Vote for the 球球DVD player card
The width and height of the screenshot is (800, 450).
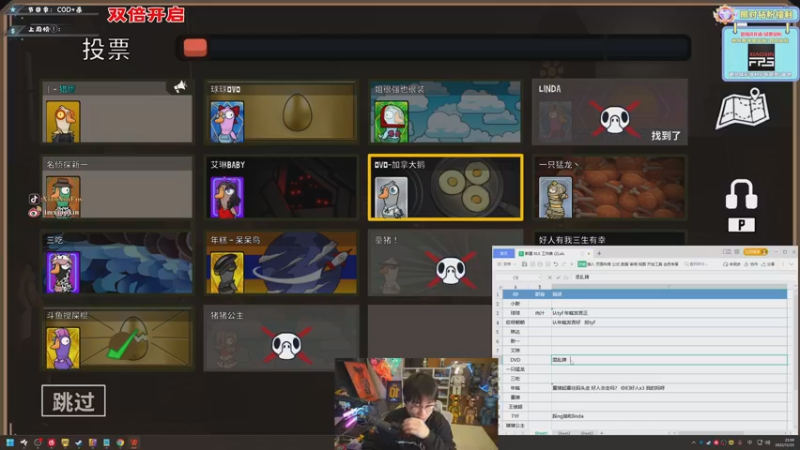pyautogui.click(x=281, y=112)
